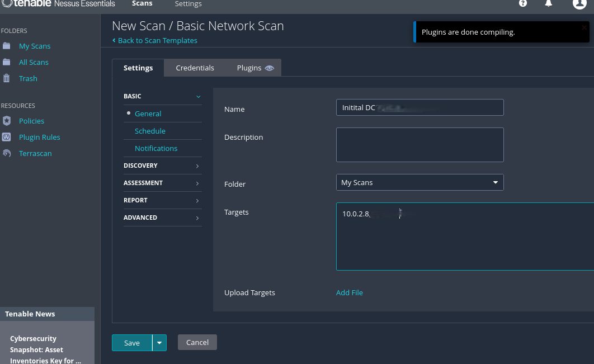Open My Scans in the sidebar

pyautogui.click(x=35, y=46)
